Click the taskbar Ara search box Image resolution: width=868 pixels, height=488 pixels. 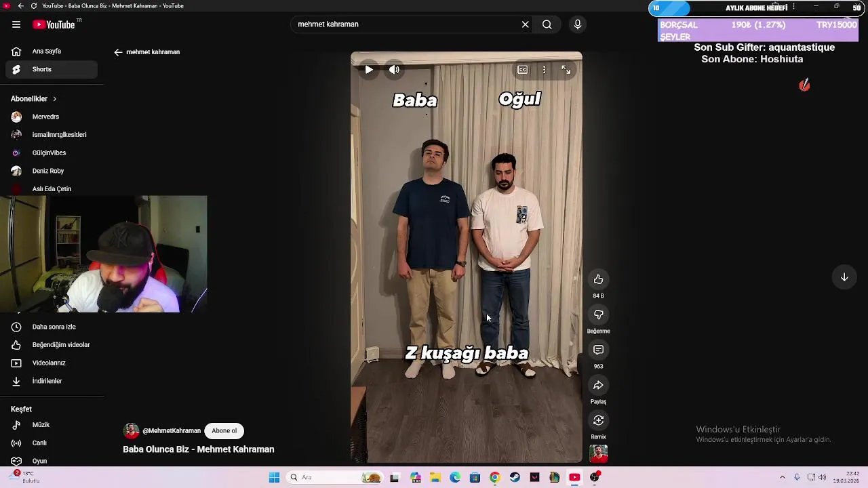(335, 477)
